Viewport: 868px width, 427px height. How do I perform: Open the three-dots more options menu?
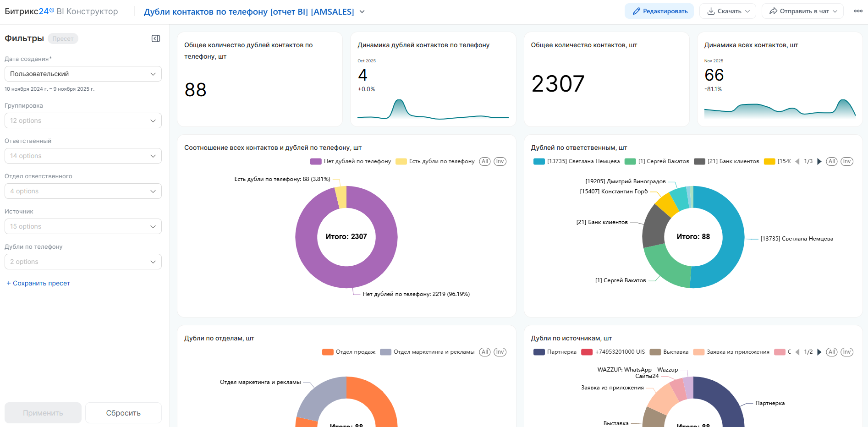point(858,11)
